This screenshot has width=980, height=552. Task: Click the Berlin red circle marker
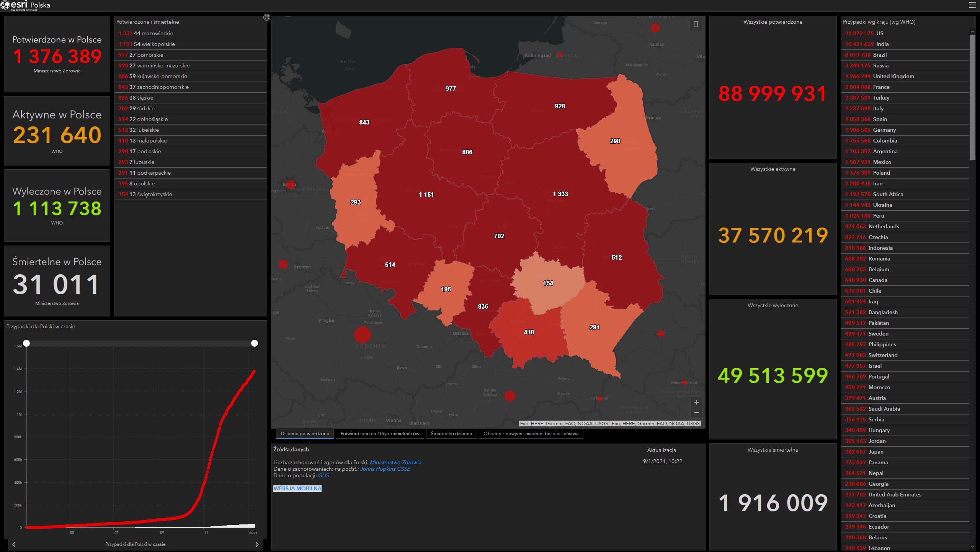pyautogui.click(x=291, y=185)
